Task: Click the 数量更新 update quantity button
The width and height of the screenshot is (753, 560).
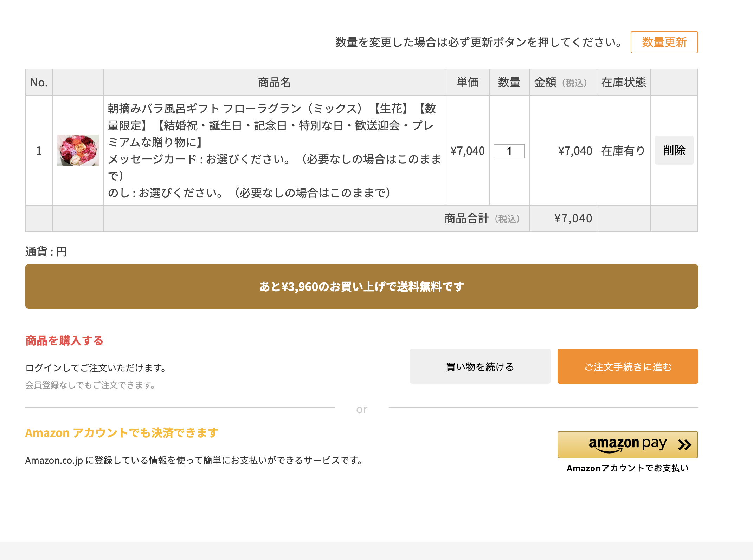Action: (664, 42)
